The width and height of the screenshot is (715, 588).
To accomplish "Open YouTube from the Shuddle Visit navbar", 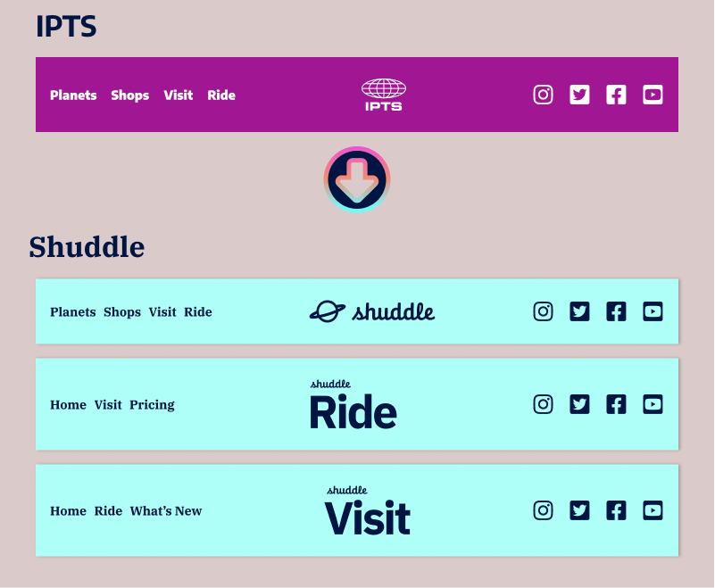I will tap(653, 510).
